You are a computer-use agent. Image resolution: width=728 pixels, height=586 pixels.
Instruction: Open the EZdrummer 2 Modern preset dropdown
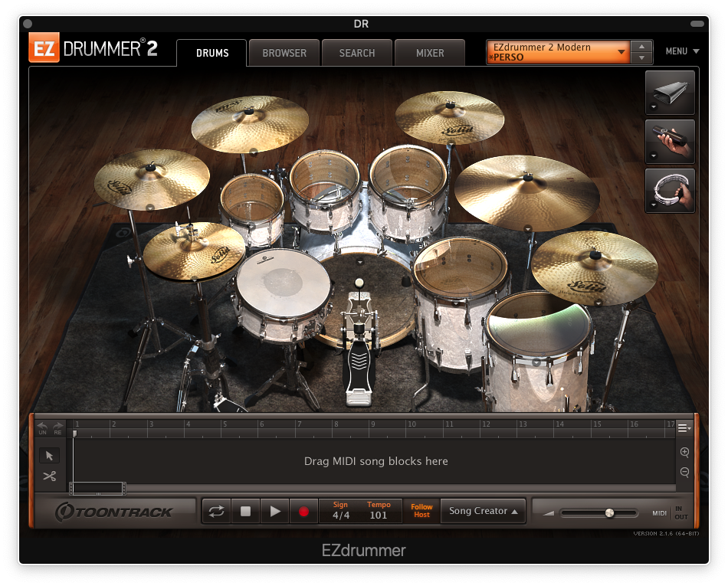558,52
